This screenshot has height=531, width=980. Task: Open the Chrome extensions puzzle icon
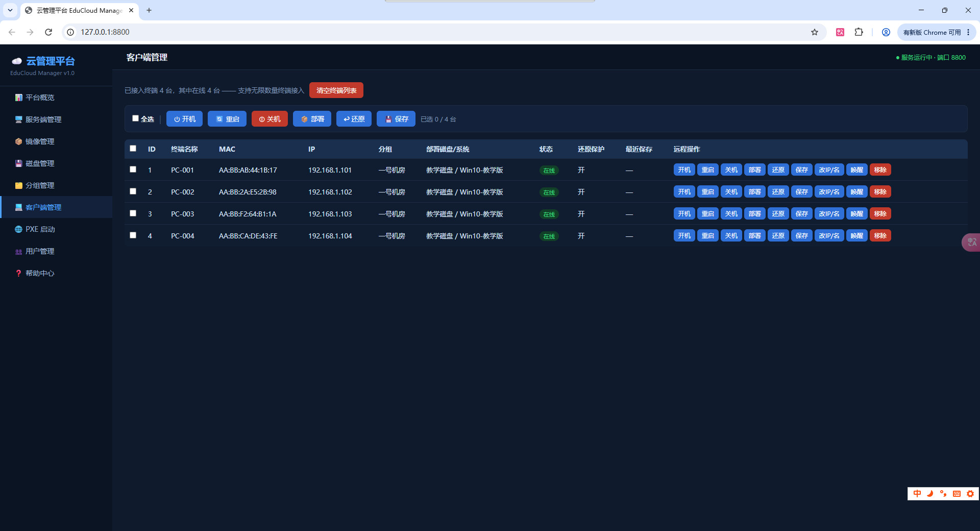pos(859,32)
